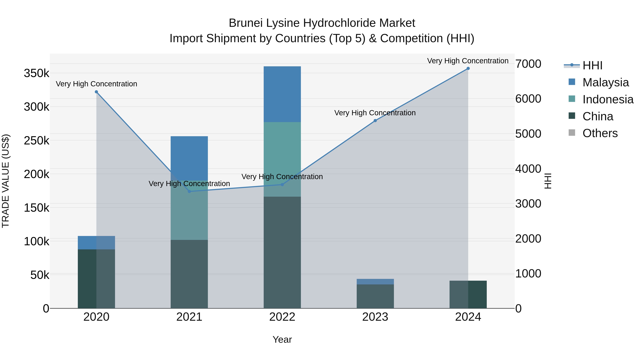Select the 2021 HHI data point

[189, 191]
